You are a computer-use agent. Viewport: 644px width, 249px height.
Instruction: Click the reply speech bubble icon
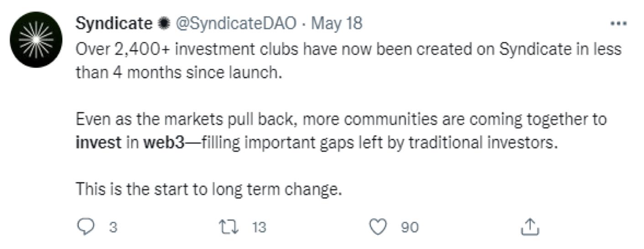(84, 226)
